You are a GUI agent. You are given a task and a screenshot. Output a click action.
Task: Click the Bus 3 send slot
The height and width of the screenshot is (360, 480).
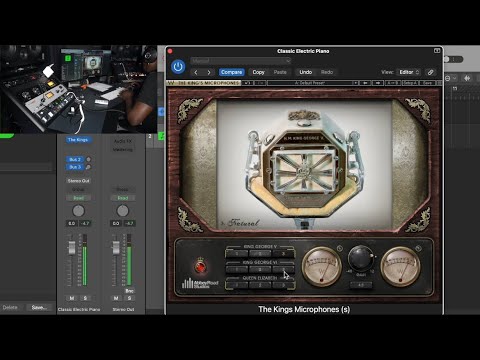75,167
